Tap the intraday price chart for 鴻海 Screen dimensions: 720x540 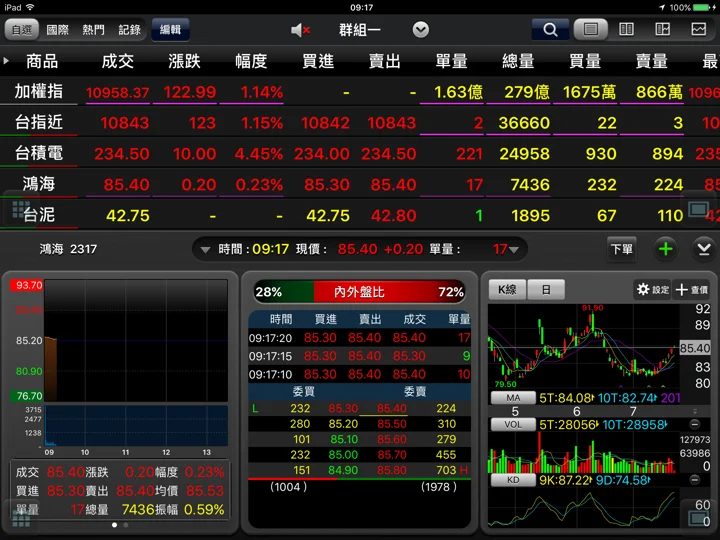tap(136, 340)
